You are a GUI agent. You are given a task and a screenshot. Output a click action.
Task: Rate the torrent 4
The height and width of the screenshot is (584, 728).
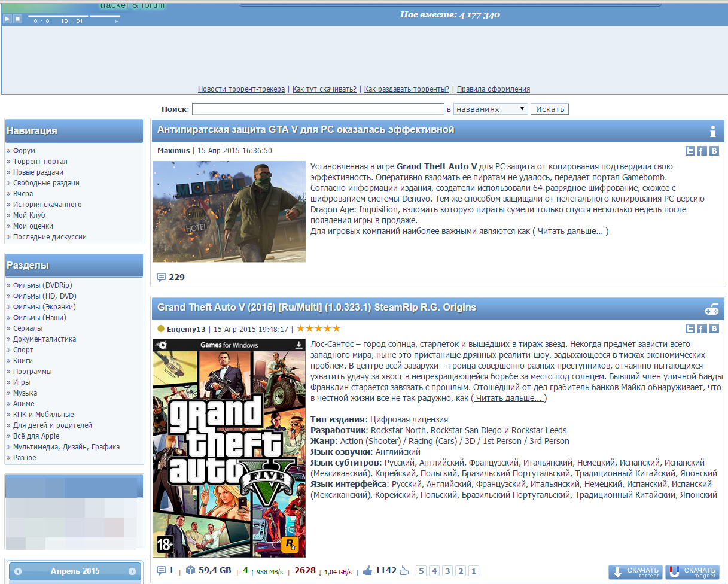pos(434,571)
